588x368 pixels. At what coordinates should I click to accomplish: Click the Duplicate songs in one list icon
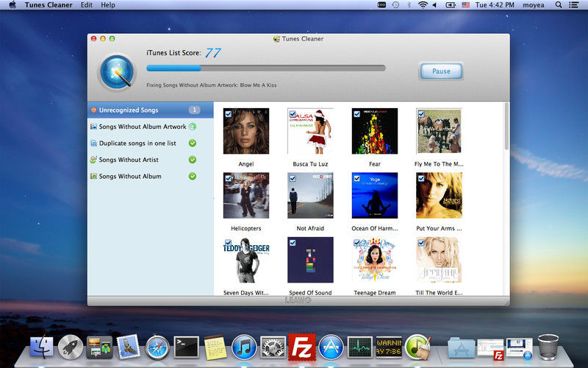(93, 143)
